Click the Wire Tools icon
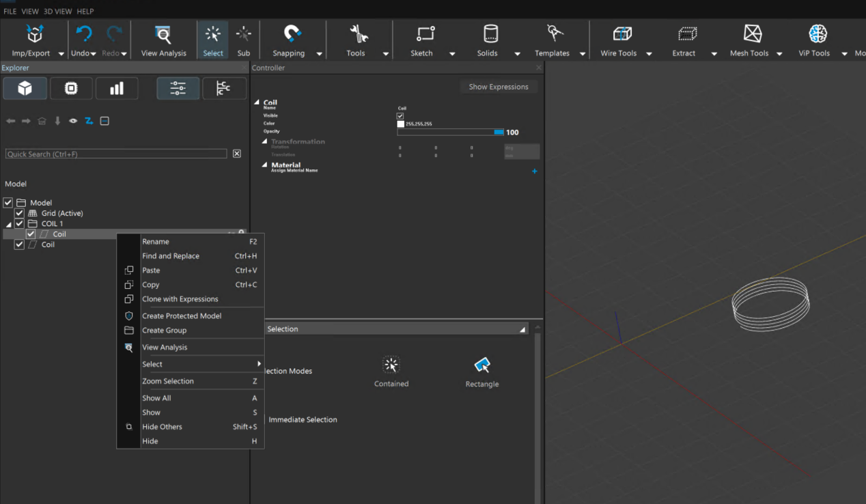This screenshot has height=504, width=866. 621,34
